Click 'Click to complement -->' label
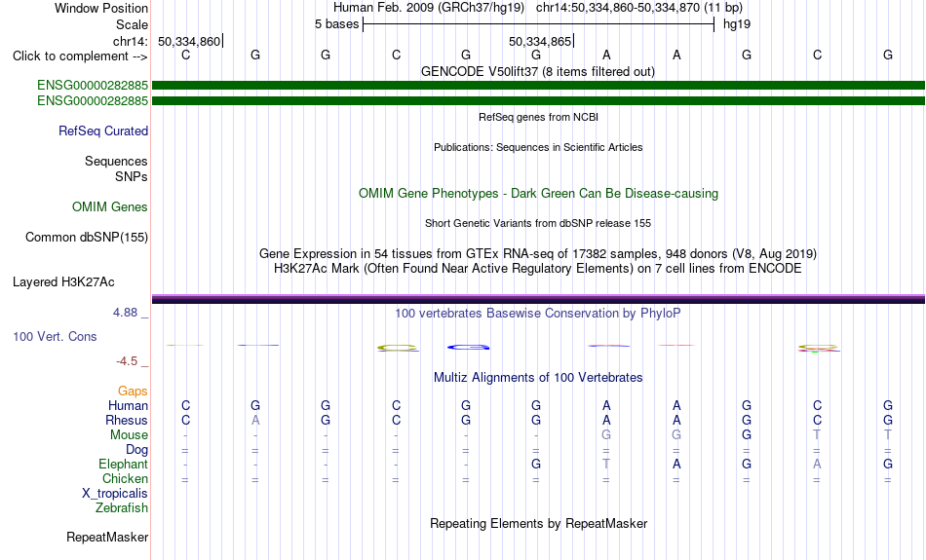Image resolution: width=926 pixels, height=560 pixels. pos(80,56)
